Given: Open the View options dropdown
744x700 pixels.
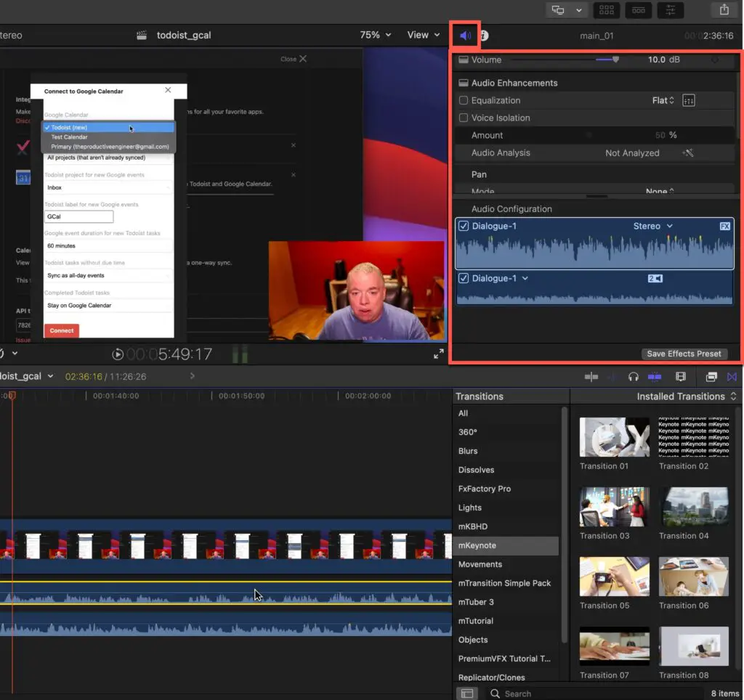Looking at the screenshot, I should click(424, 35).
